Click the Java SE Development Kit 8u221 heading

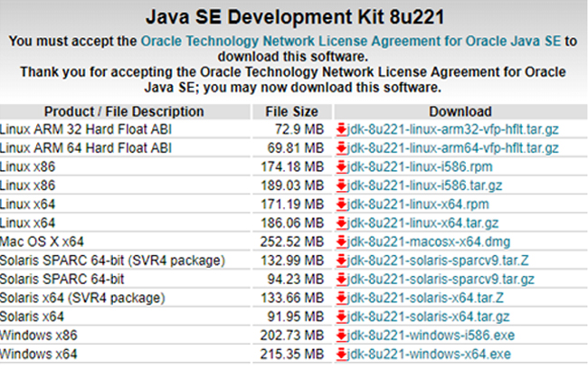(295, 17)
